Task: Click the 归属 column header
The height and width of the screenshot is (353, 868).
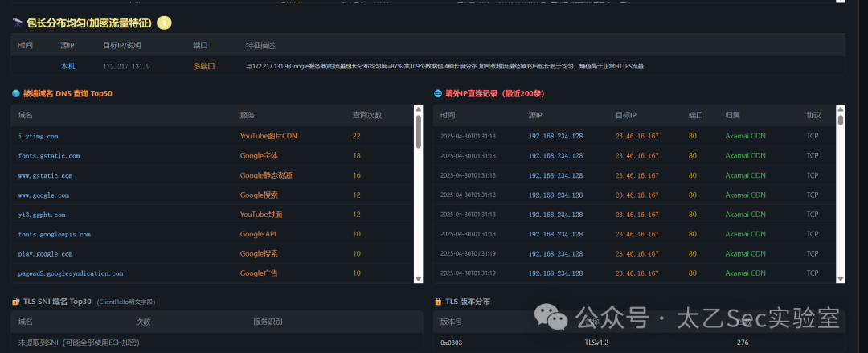Action: (732, 115)
